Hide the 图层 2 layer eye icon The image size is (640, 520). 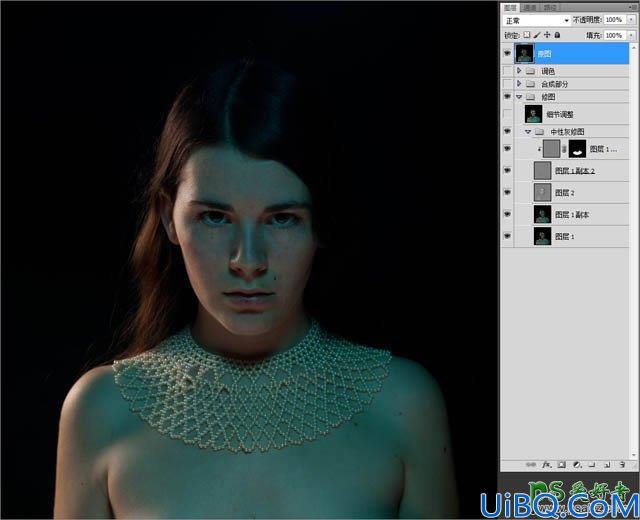point(507,192)
